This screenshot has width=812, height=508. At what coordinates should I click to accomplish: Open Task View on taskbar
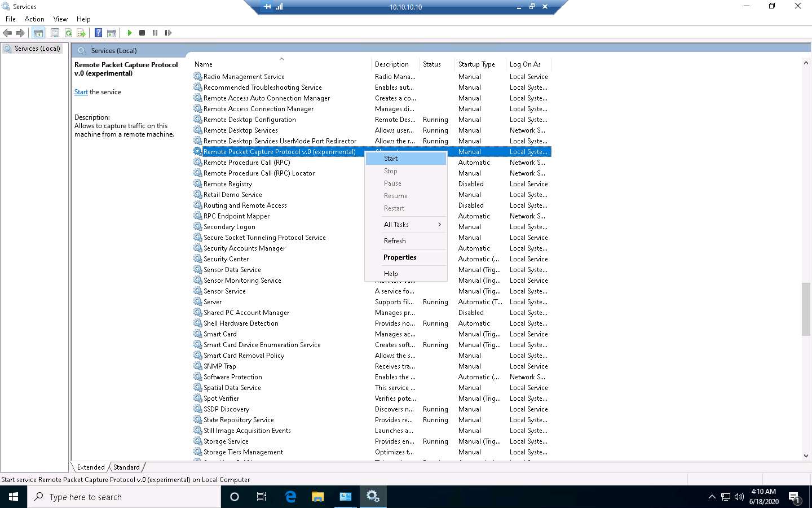coord(262,497)
